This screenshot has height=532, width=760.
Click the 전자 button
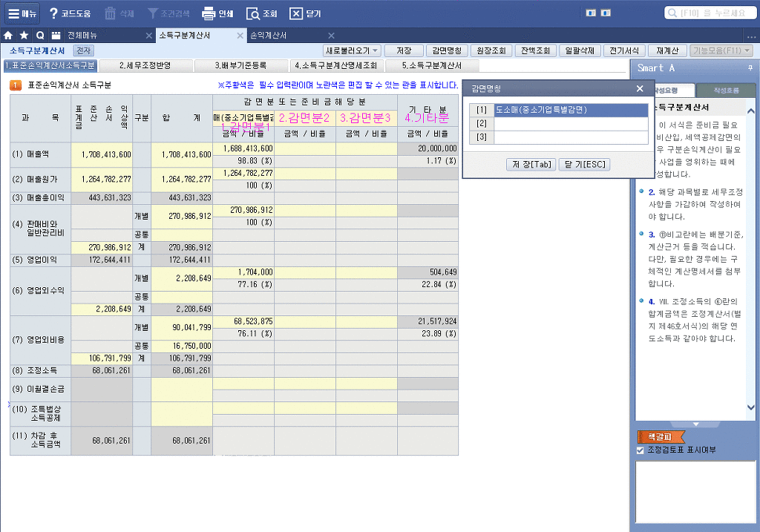pyautogui.click(x=83, y=50)
